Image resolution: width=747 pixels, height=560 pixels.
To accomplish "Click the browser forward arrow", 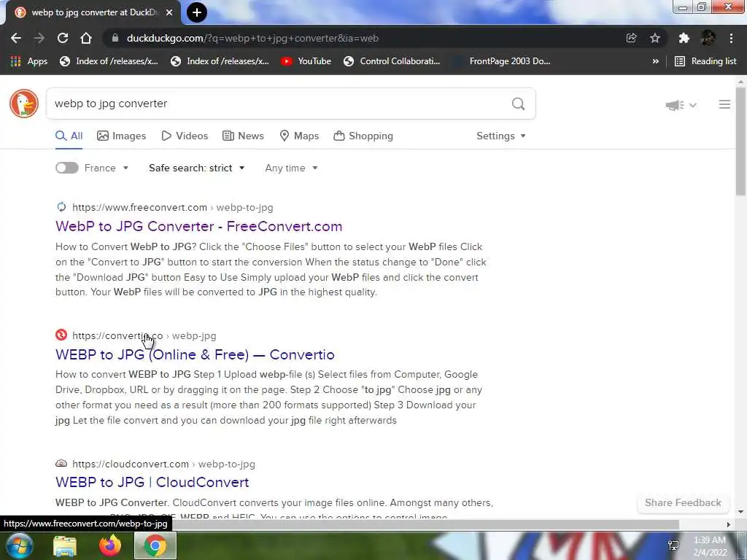I will [x=39, y=38].
